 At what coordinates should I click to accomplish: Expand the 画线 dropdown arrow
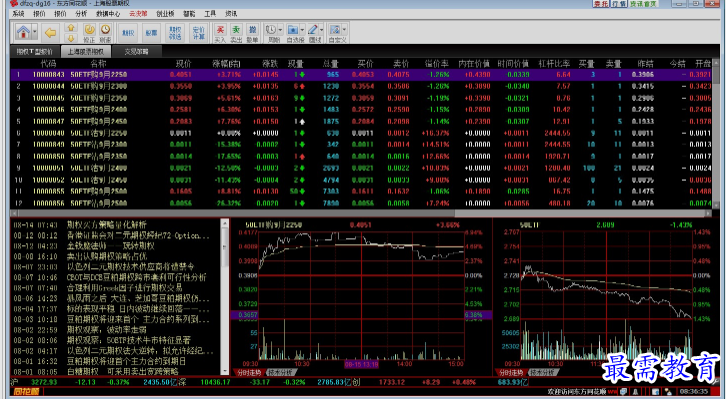(322, 30)
